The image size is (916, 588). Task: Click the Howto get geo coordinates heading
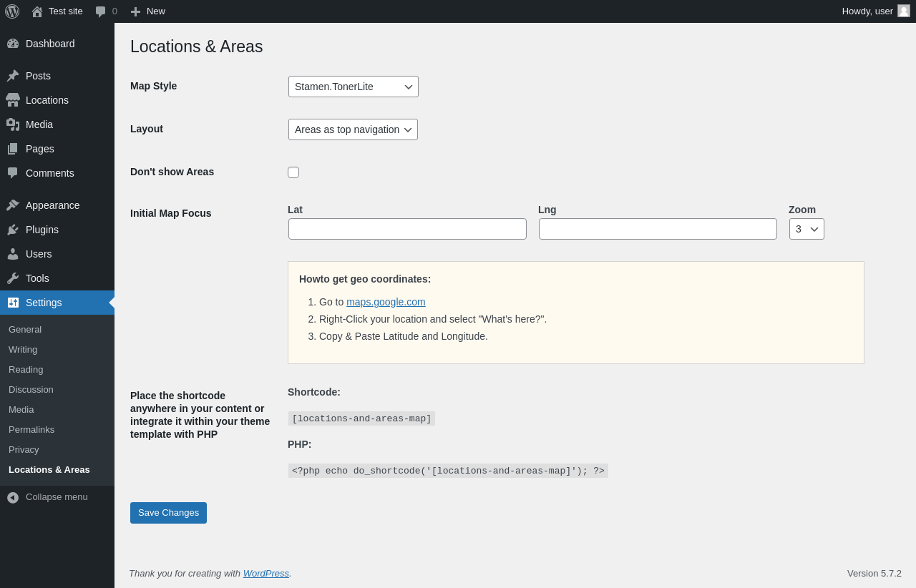tap(365, 279)
